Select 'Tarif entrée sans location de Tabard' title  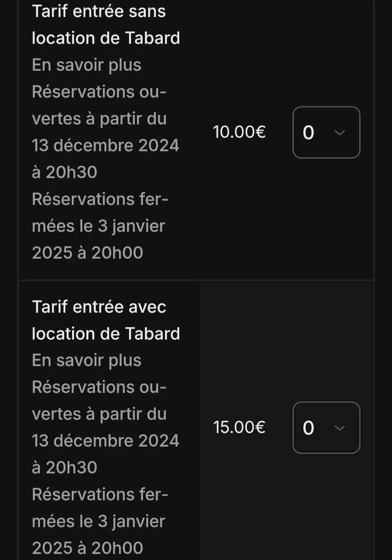click(x=106, y=25)
